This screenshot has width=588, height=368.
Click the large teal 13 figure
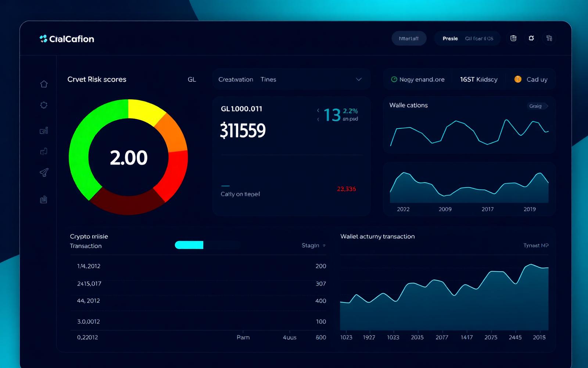(x=332, y=115)
